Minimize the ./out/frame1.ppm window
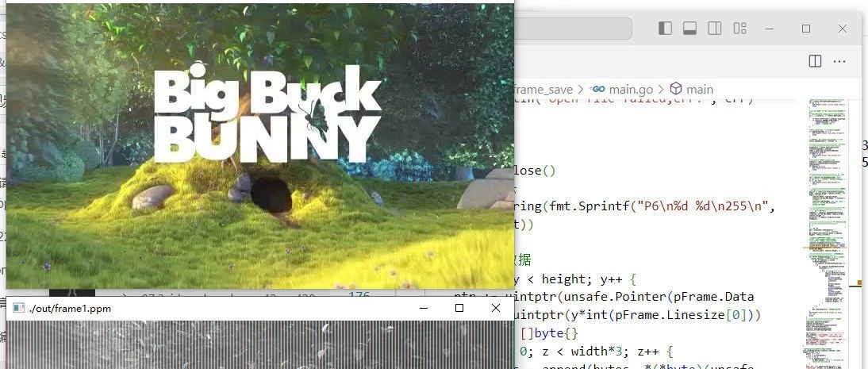Viewport: 868px width, 369px height. (424, 308)
